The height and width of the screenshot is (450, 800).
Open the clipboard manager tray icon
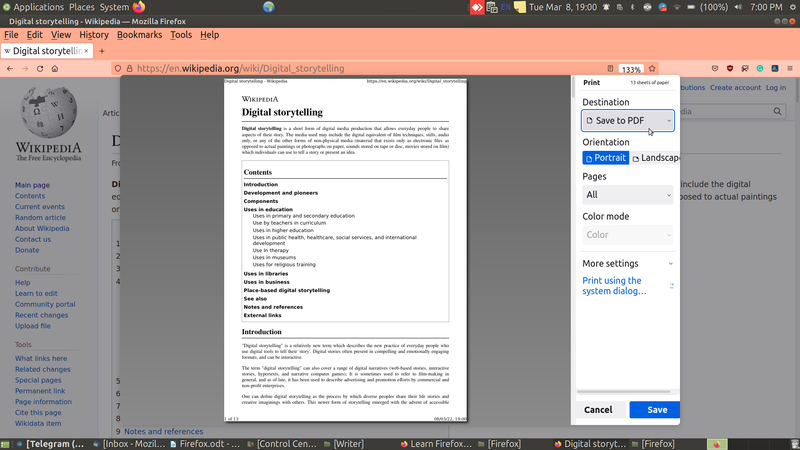(492, 7)
